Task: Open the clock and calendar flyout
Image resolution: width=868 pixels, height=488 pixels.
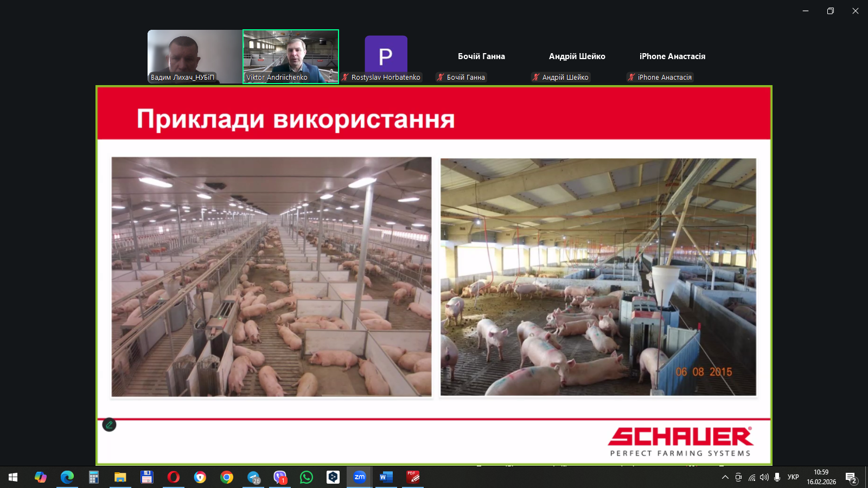Action: coord(821,477)
